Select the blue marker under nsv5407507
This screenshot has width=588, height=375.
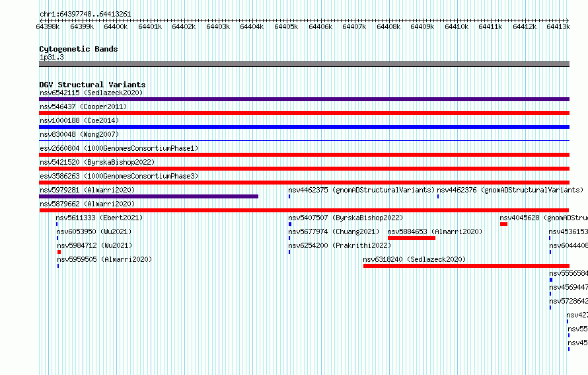pos(290,224)
